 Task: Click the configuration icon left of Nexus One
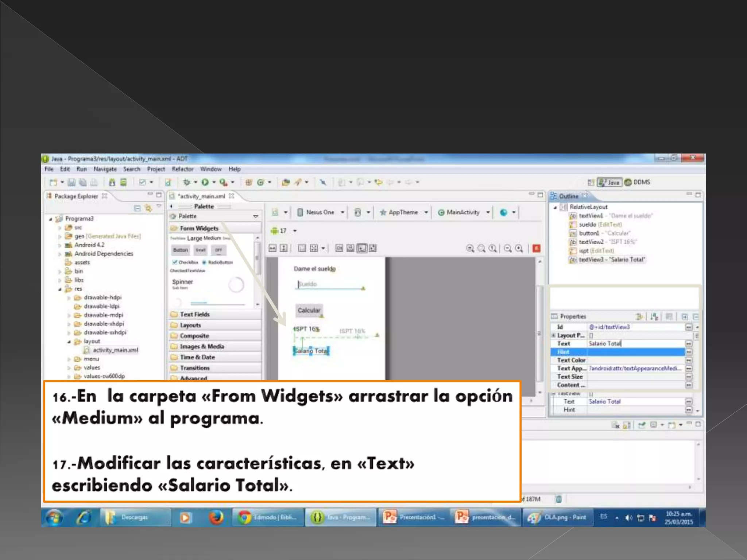click(275, 212)
